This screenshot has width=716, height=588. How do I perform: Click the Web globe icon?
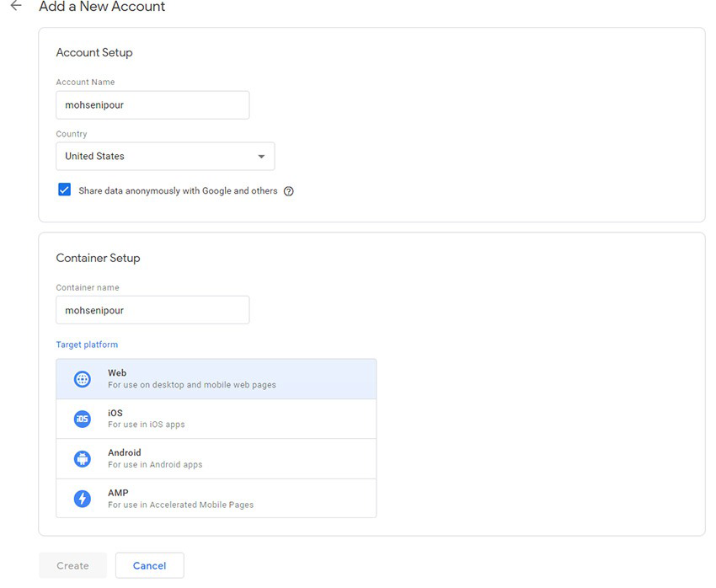coord(83,379)
